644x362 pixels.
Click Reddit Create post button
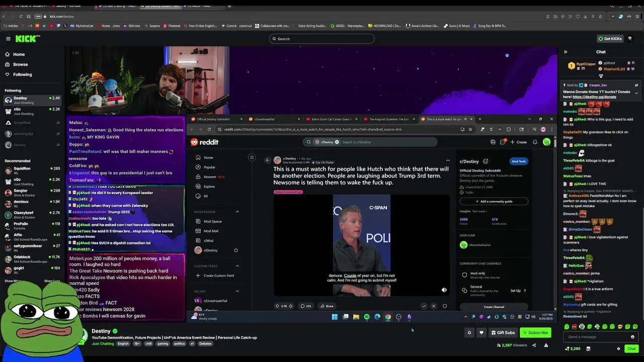(x=519, y=142)
